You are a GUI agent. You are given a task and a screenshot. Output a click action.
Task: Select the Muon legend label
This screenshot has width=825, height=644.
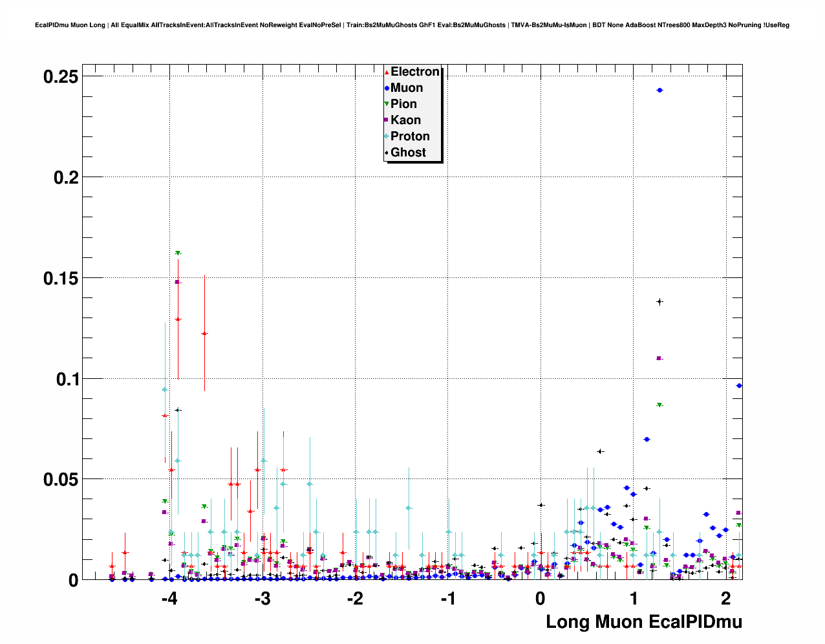tap(407, 88)
